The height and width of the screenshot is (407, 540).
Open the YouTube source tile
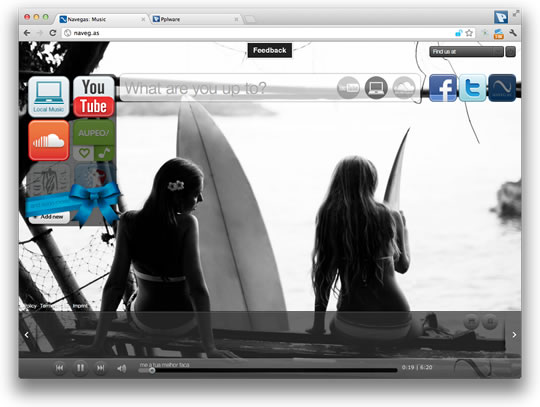(94, 96)
